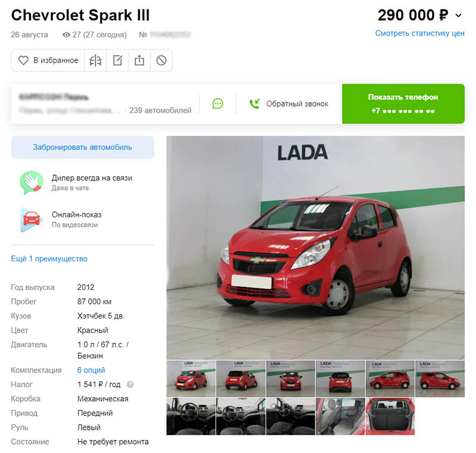
Task: Click the Дилер всегда на связи hand icon
Action: [32, 182]
